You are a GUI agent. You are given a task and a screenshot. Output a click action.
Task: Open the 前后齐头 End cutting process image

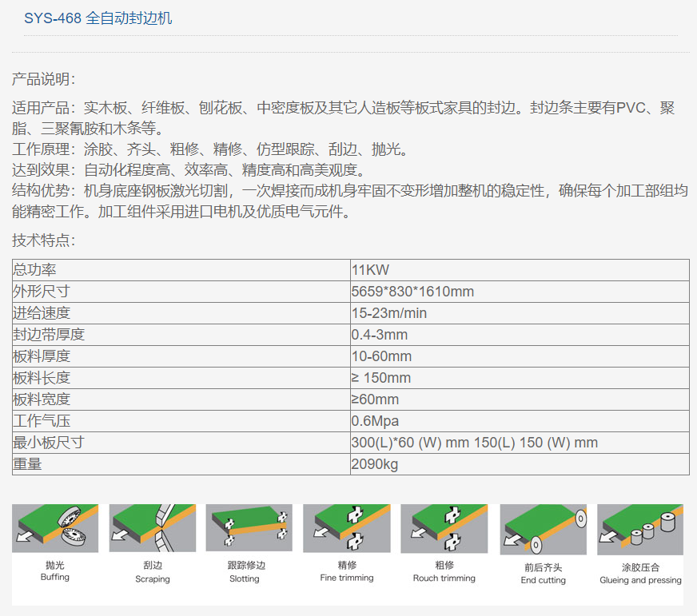pyautogui.click(x=544, y=530)
